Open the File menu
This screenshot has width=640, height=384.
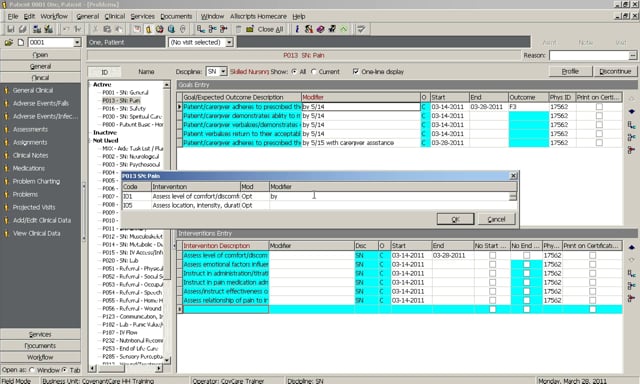pos(13,16)
